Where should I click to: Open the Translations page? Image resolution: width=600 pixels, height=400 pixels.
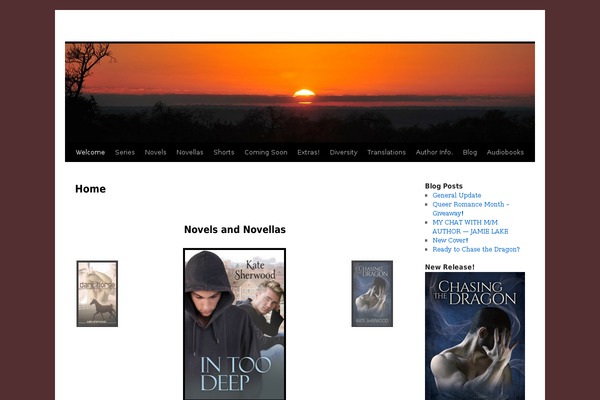click(386, 152)
